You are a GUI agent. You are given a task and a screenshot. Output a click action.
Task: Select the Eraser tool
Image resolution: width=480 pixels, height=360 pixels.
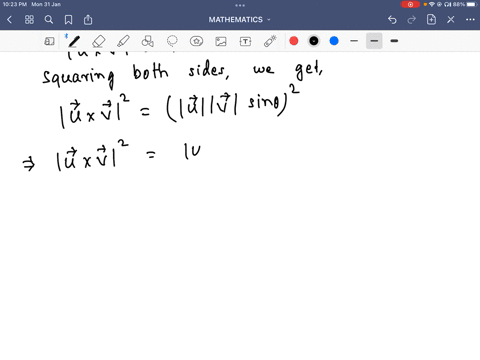click(99, 41)
